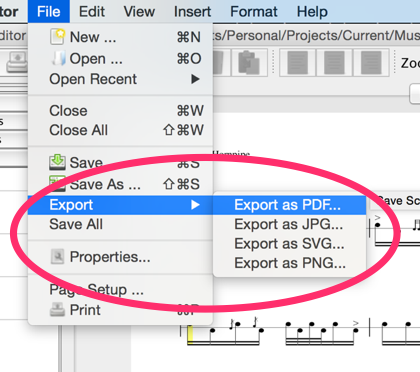Click the New document star icon
The image size is (420, 372).
click(x=57, y=36)
